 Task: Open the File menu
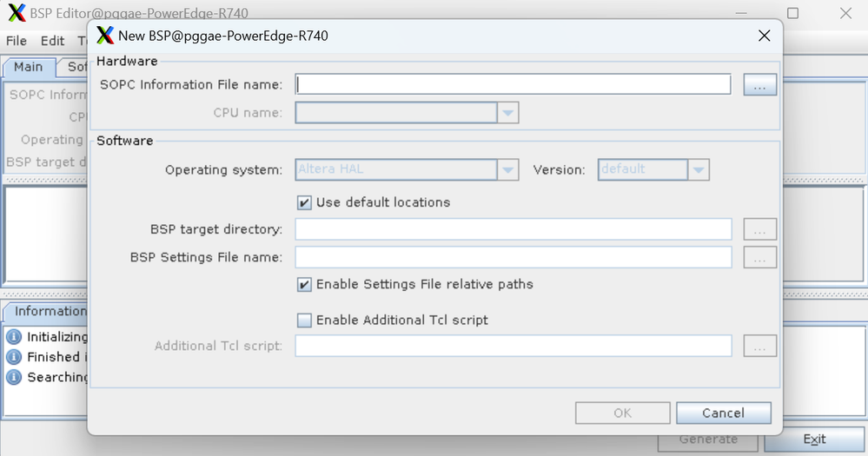pos(17,41)
